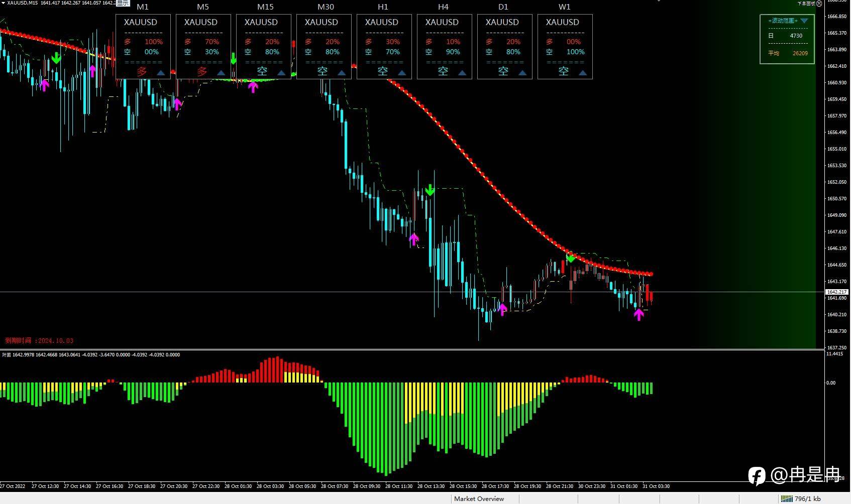
Task: Collapse the W1 signal panel triangle
Action: (x=583, y=73)
